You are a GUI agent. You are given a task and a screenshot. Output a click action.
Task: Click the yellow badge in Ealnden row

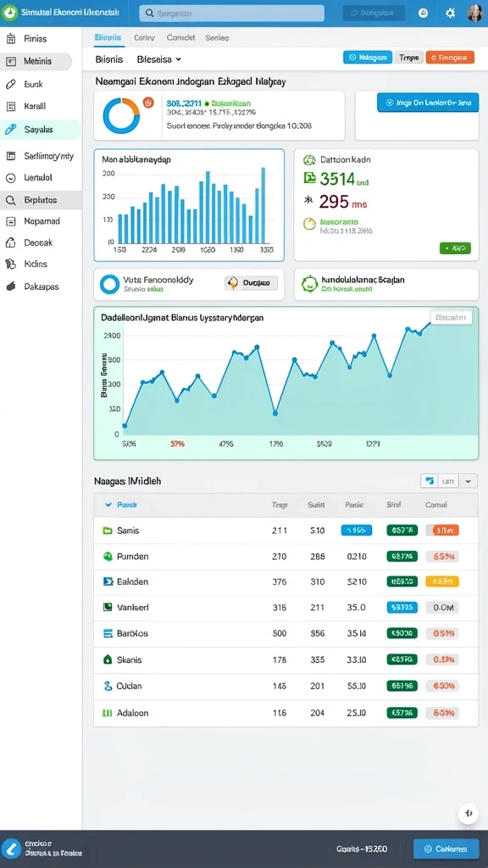point(442,581)
